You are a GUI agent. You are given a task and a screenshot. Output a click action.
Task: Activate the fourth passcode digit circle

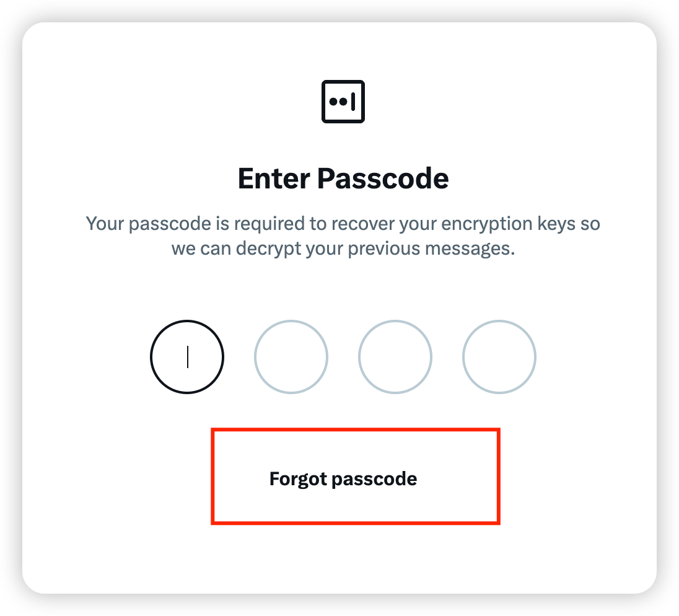499,357
